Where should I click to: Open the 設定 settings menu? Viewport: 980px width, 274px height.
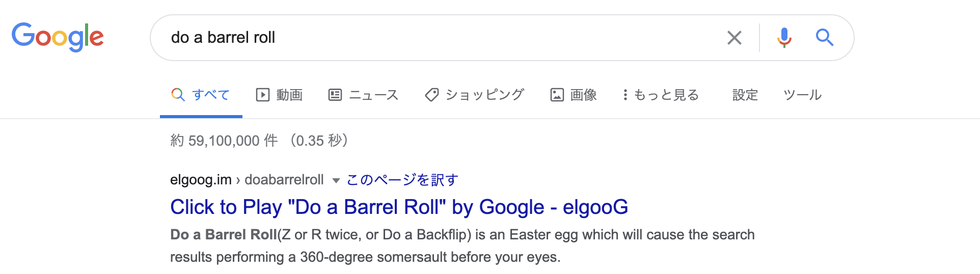pyautogui.click(x=745, y=95)
